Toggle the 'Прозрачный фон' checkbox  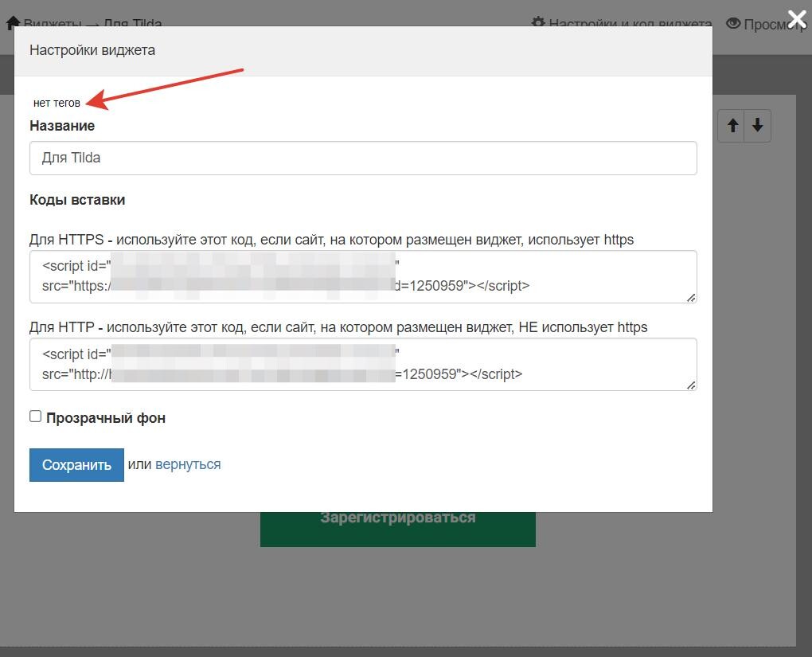coord(35,416)
